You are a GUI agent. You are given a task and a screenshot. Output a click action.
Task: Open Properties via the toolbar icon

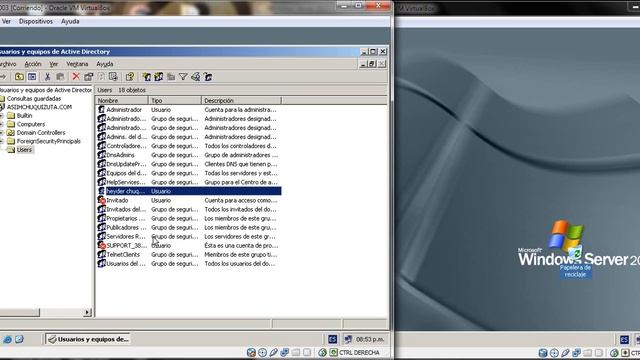tap(89, 77)
